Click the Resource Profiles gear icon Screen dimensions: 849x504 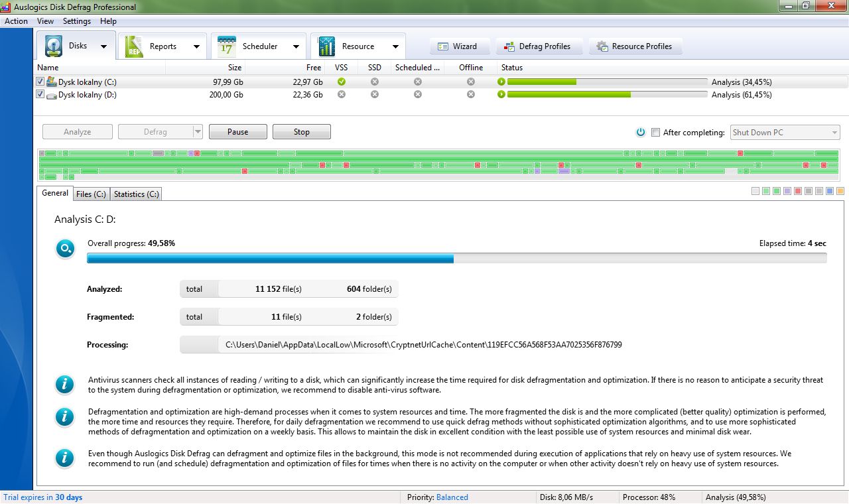pos(602,46)
